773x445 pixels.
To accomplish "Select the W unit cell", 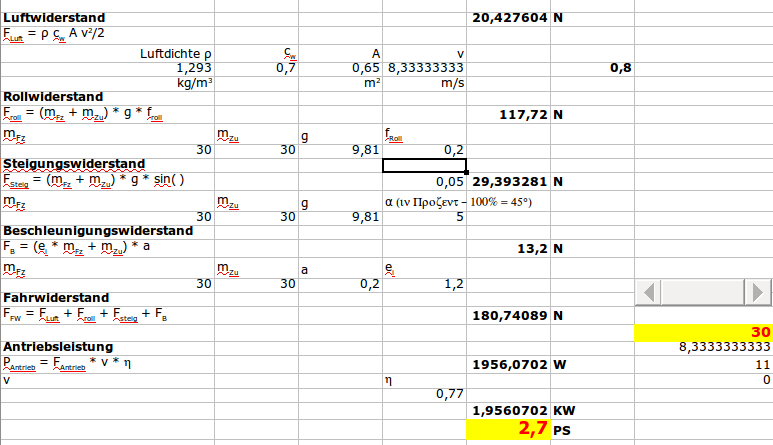I will [592, 365].
